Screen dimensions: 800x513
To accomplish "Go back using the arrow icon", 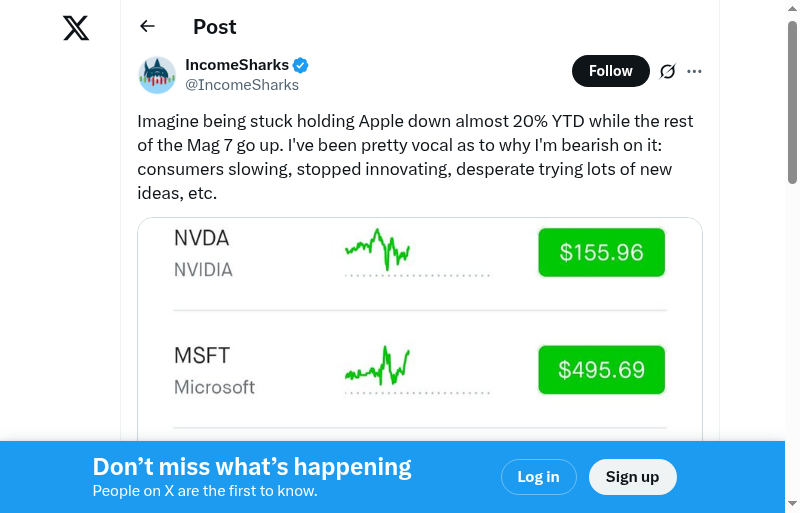I will (x=148, y=27).
